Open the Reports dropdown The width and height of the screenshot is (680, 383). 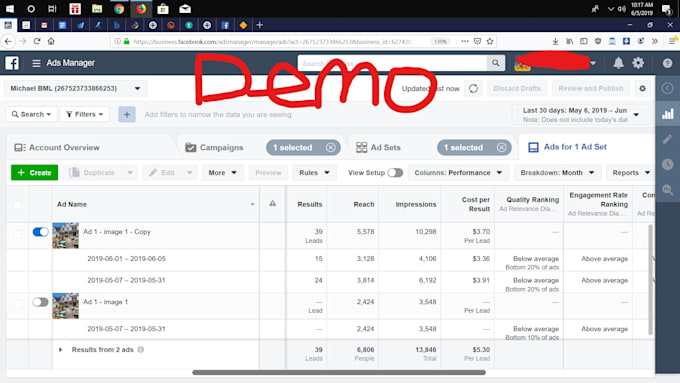pyautogui.click(x=631, y=173)
